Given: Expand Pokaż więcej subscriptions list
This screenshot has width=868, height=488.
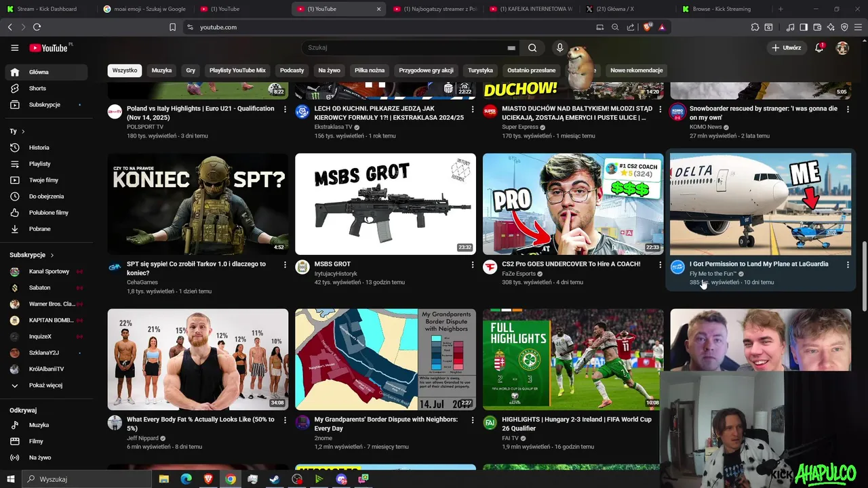Looking at the screenshot, I should (46, 386).
